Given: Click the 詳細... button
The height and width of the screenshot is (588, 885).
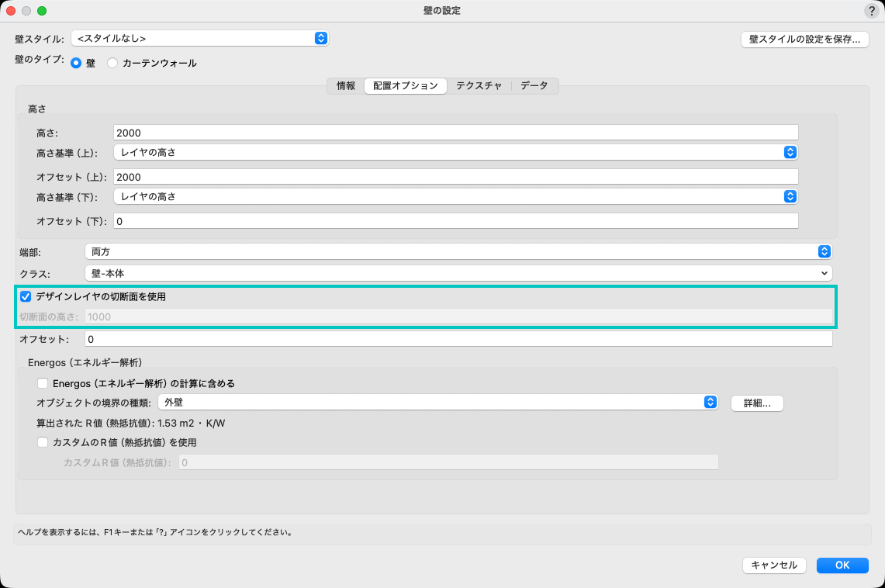Looking at the screenshot, I should (x=757, y=403).
